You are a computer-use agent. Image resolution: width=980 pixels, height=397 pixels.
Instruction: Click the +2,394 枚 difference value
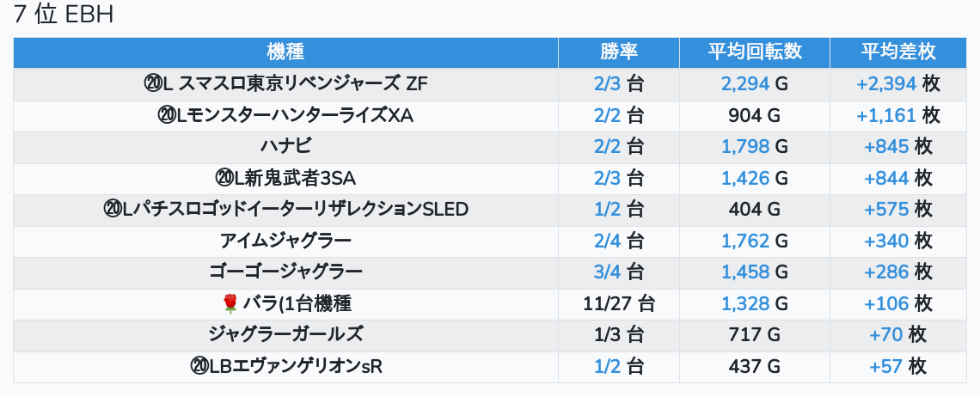point(897,83)
